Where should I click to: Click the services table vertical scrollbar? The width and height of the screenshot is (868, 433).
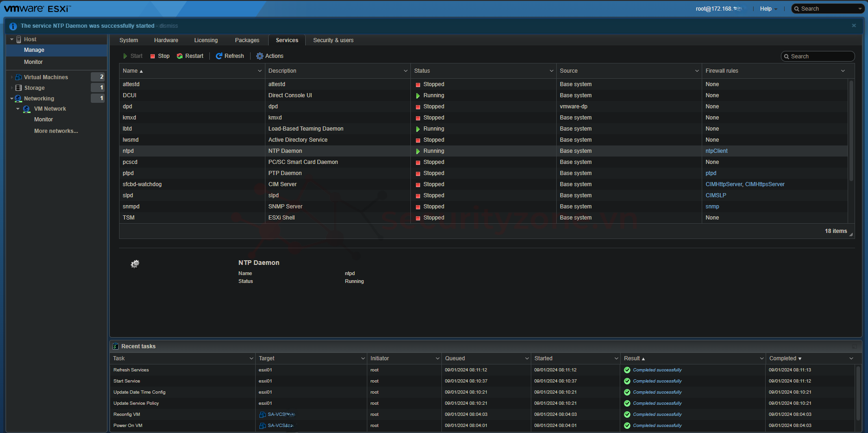coord(851,131)
